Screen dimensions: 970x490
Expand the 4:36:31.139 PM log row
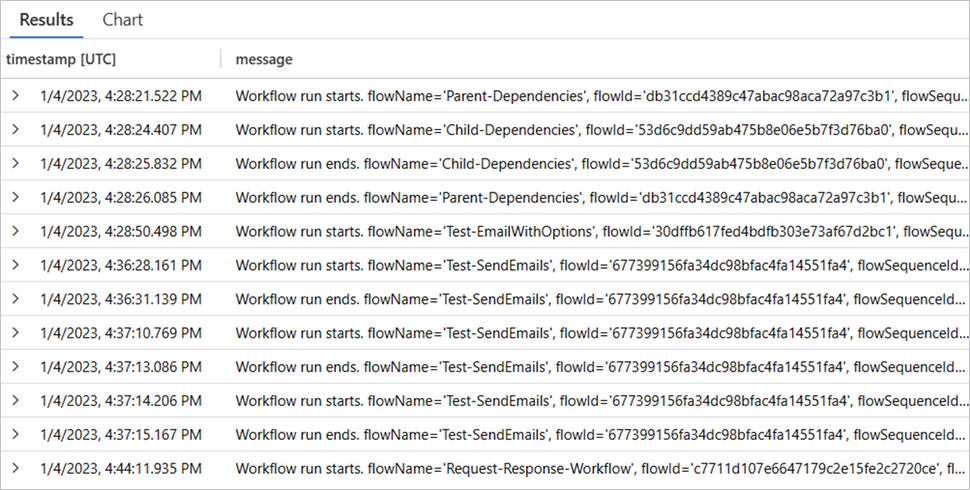click(x=16, y=299)
